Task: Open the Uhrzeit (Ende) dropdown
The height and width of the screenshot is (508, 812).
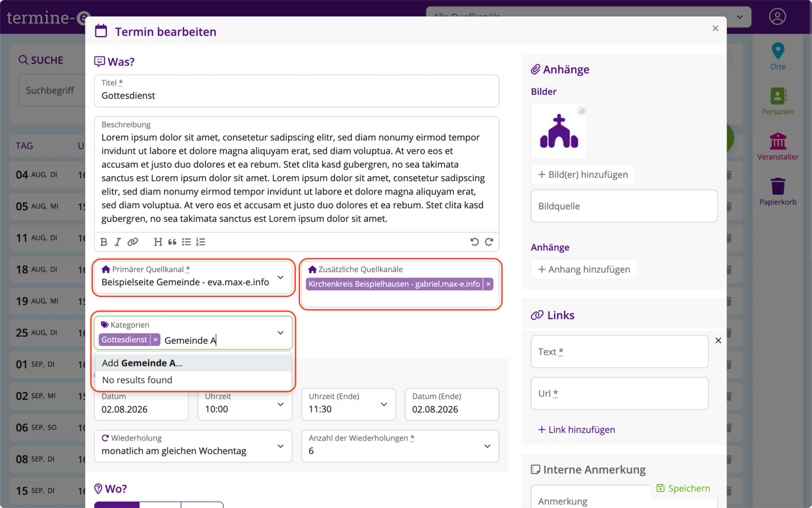Action: click(x=348, y=404)
